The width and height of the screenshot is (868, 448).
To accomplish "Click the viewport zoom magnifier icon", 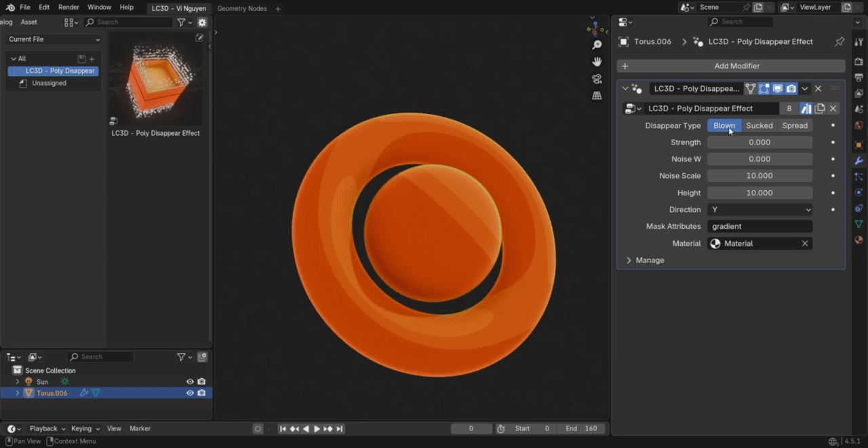I will click(x=597, y=45).
